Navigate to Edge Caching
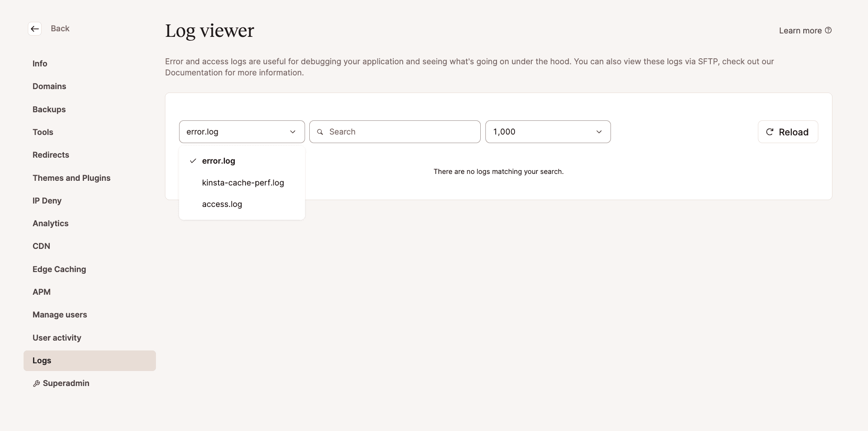Image resolution: width=868 pixels, height=431 pixels. 59,269
